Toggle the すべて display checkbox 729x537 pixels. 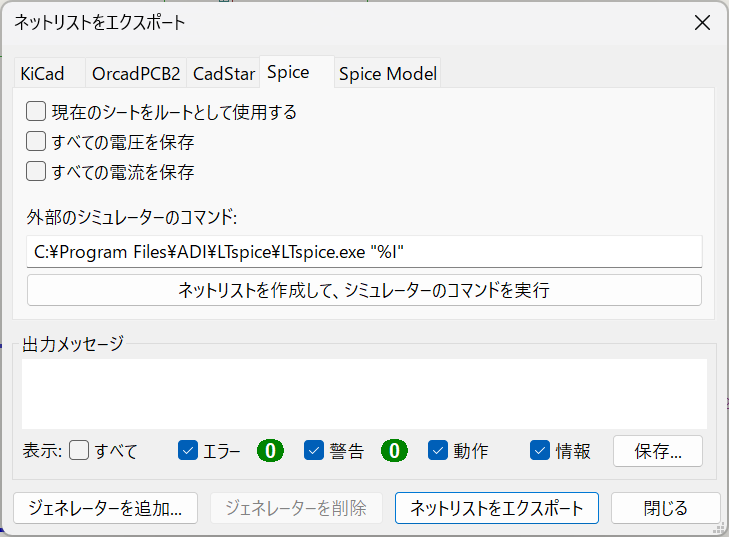pos(79,450)
